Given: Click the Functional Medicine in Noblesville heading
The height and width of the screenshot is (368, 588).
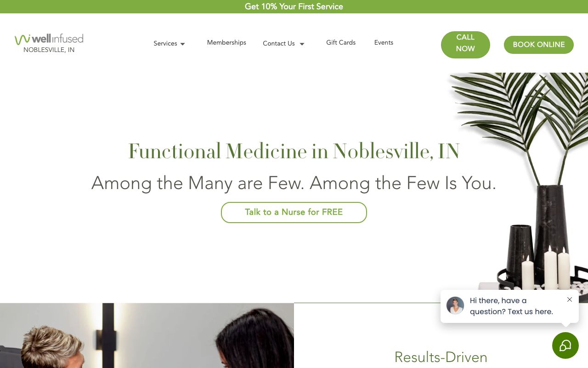Looking at the screenshot, I should tap(294, 151).
